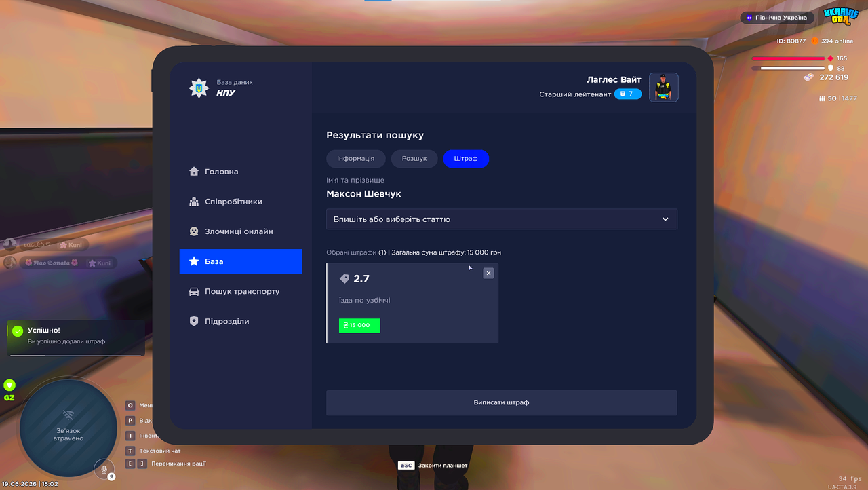Open the Підрозділи menu item

(x=241, y=321)
